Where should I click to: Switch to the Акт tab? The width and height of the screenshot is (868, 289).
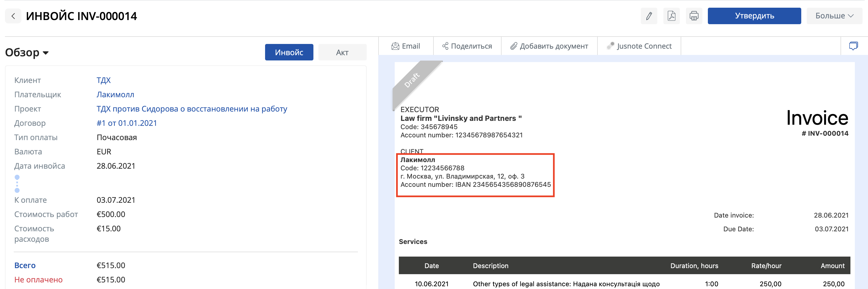click(342, 52)
